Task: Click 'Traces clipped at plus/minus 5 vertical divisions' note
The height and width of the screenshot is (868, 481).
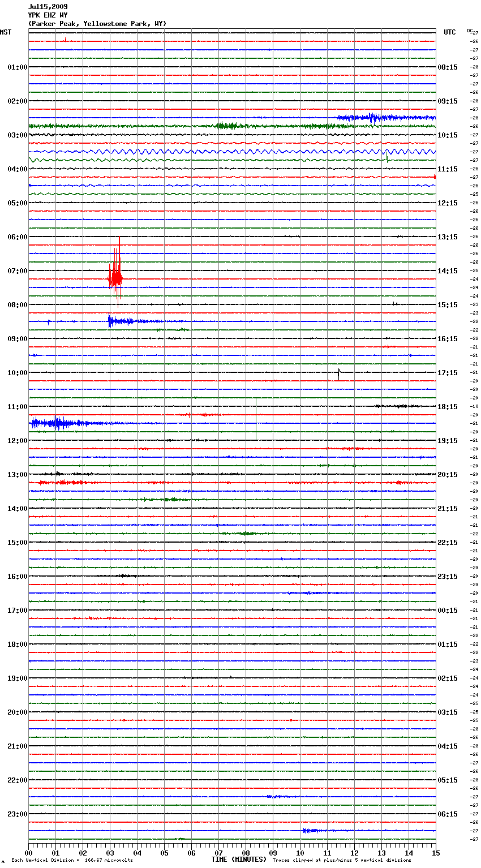Action: coord(342,860)
